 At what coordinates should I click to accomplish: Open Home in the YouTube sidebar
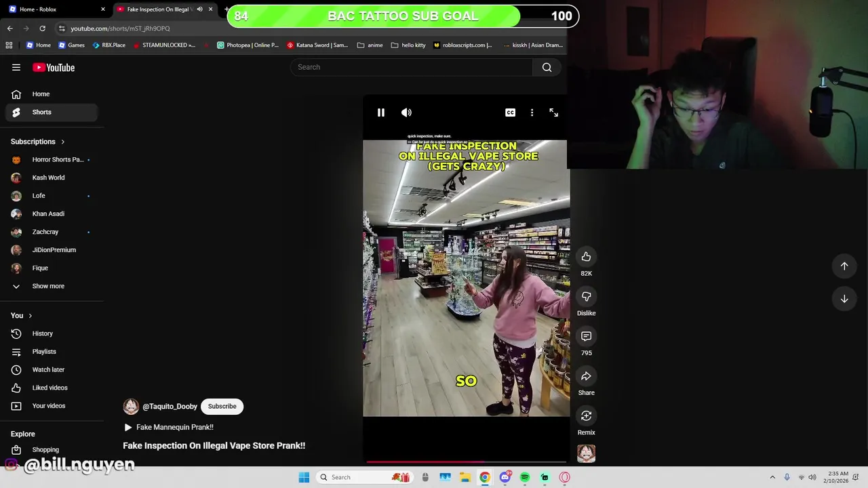point(52,94)
